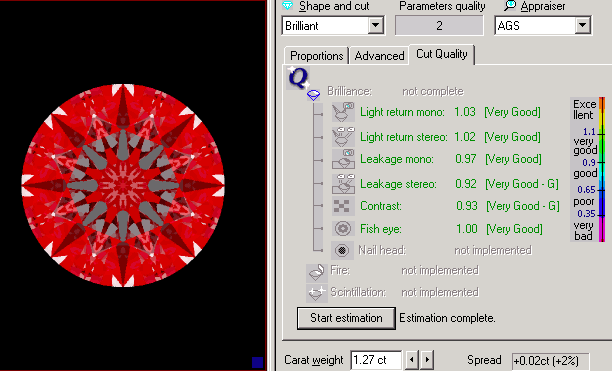Click the Fire diamond icon
The image size is (612, 371).
316,272
